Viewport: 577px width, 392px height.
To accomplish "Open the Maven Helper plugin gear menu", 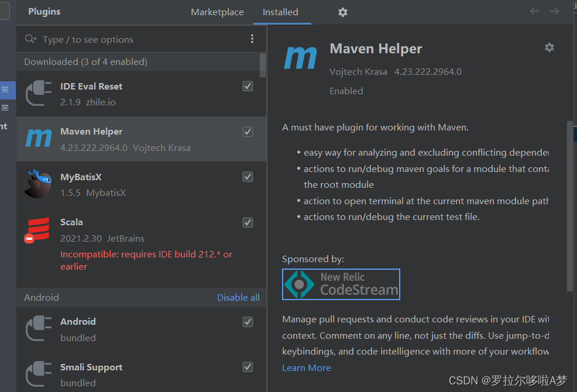I will [549, 47].
